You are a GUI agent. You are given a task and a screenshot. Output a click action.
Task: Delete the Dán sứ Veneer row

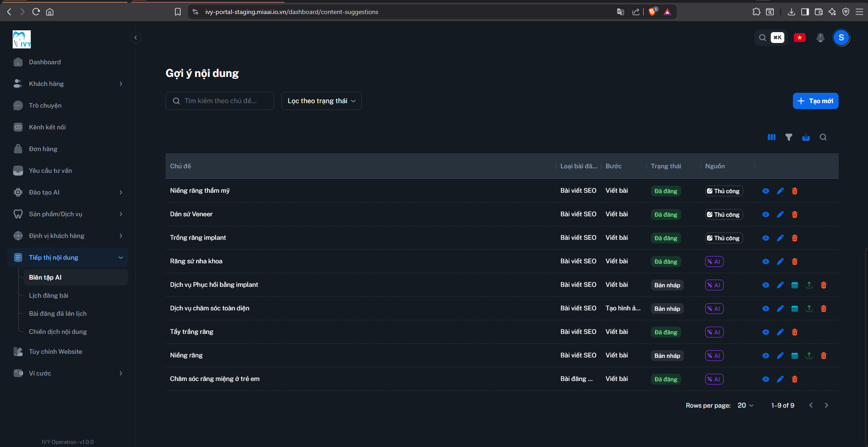point(795,214)
